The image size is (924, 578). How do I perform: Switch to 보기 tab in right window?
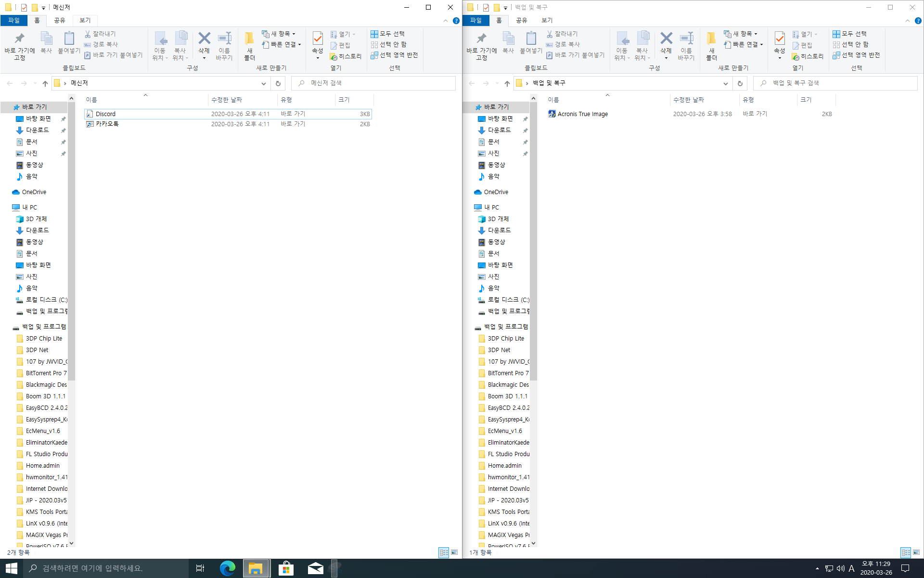point(547,20)
